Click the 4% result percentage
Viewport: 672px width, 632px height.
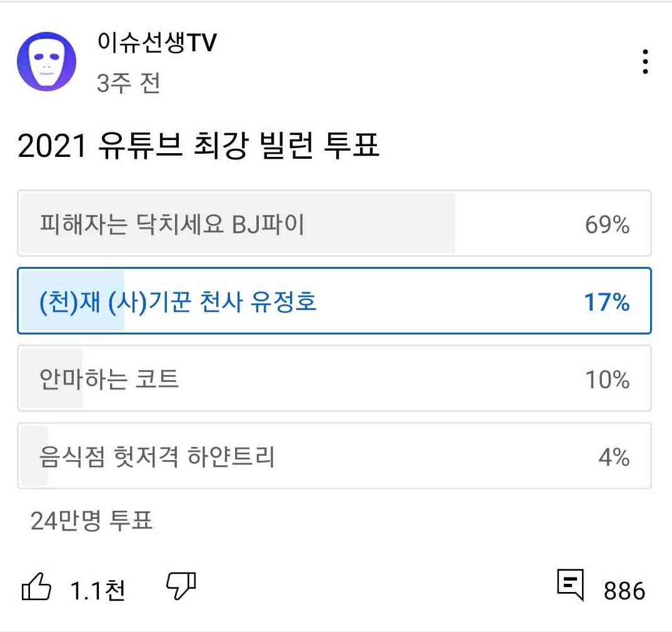coord(613,458)
